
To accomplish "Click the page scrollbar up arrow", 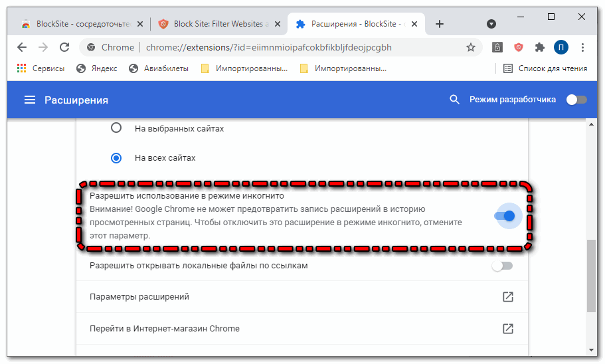I will pyautogui.click(x=592, y=124).
